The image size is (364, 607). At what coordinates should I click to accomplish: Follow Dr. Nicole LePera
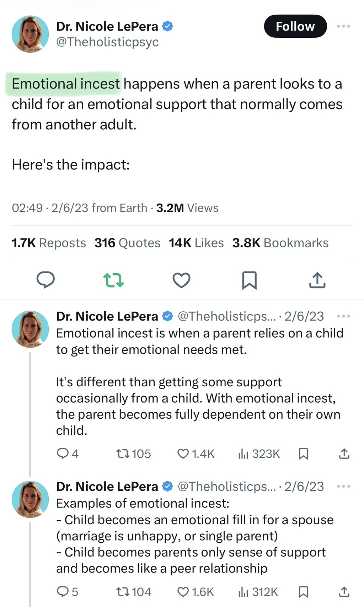pos(295,26)
